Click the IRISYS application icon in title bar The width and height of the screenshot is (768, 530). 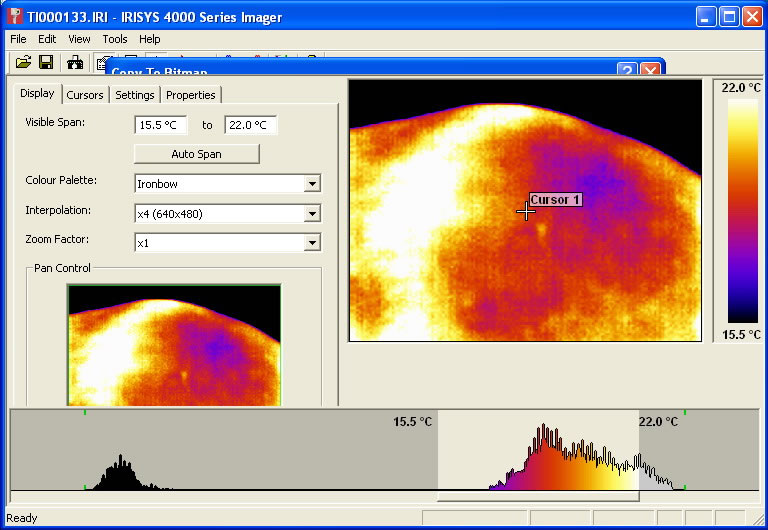[x=14, y=17]
